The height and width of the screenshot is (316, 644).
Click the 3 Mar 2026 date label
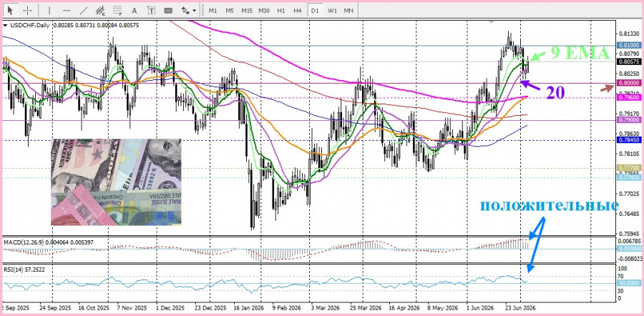326,307
